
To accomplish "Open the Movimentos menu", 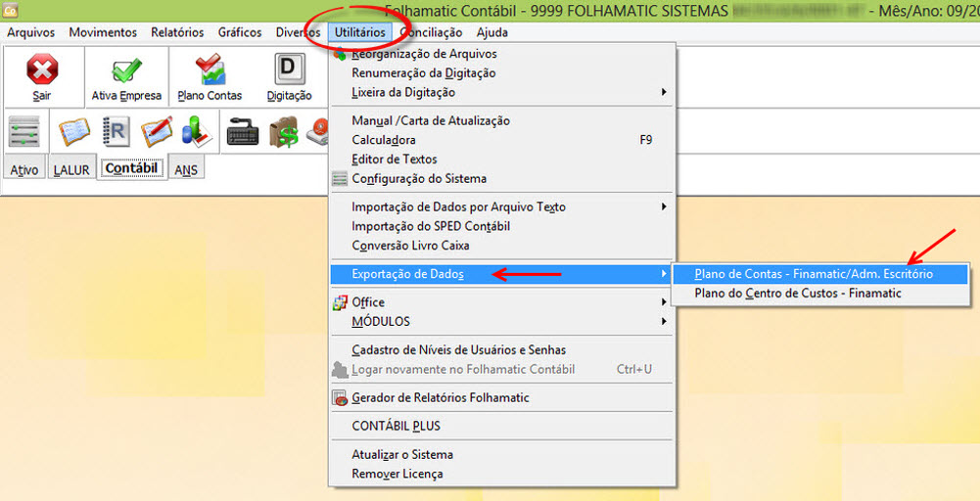I will coord(103,32).
